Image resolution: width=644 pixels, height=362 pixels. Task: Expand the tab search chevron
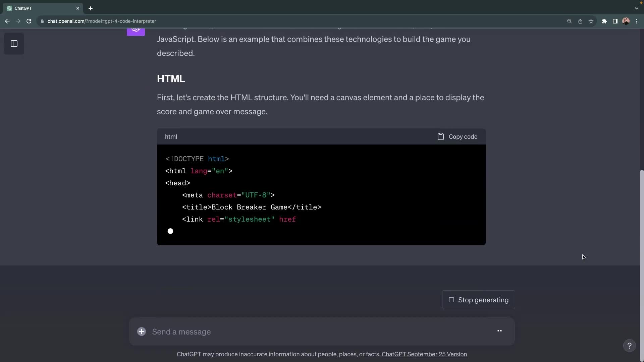[636, 8]
